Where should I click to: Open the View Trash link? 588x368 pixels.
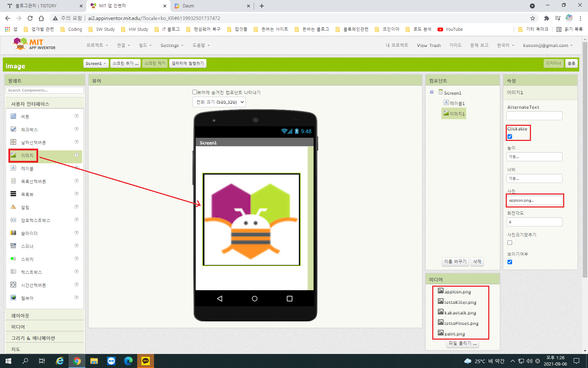[x=429, y=45]
